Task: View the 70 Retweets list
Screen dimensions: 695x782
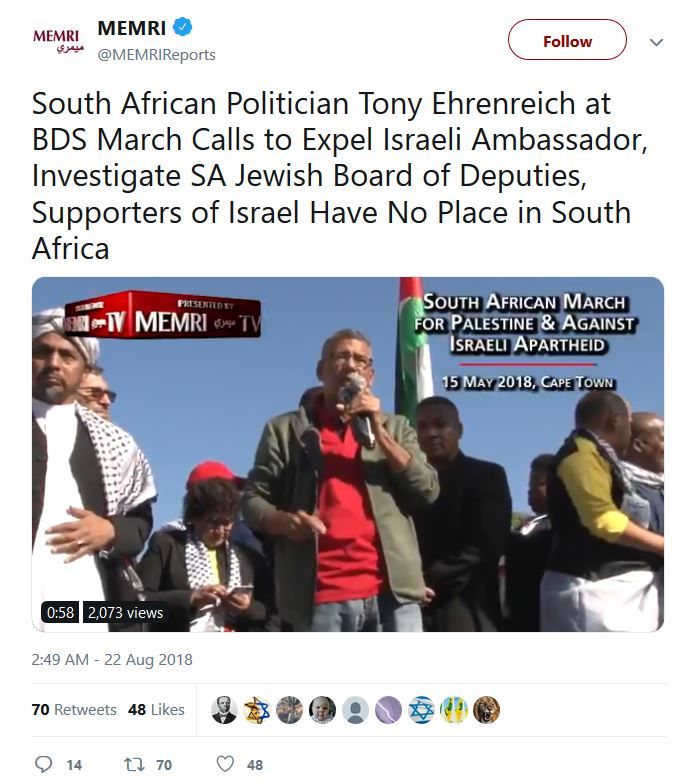Action: (74, 709)
